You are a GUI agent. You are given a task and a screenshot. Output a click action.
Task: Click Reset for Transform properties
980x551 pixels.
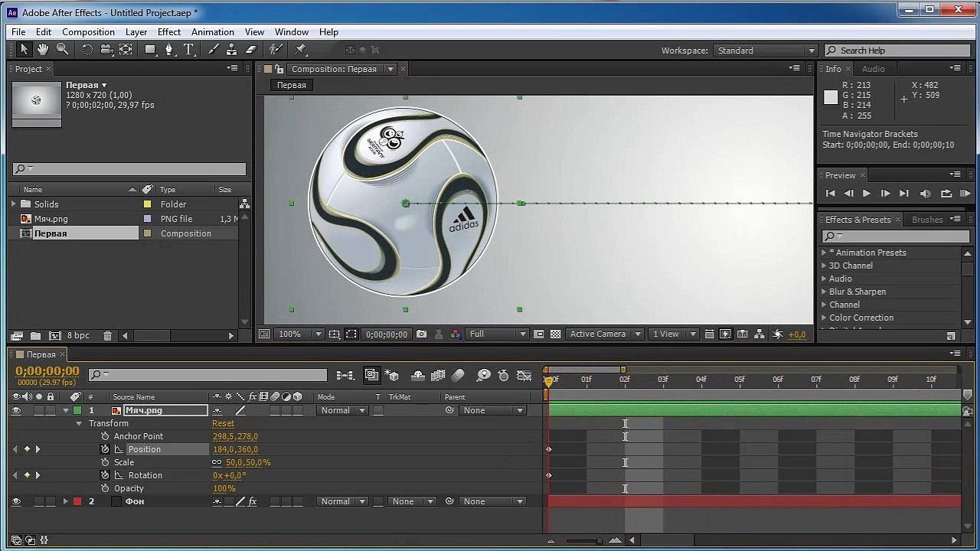coord(223,424)
